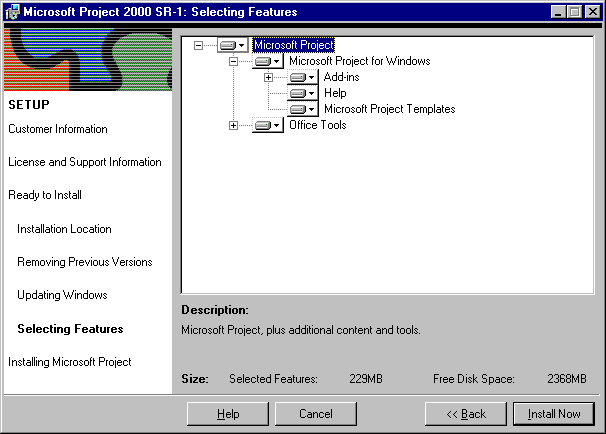Open the Help feature drive icon dropdown
The image size is (606, 434).
point(303,93)
